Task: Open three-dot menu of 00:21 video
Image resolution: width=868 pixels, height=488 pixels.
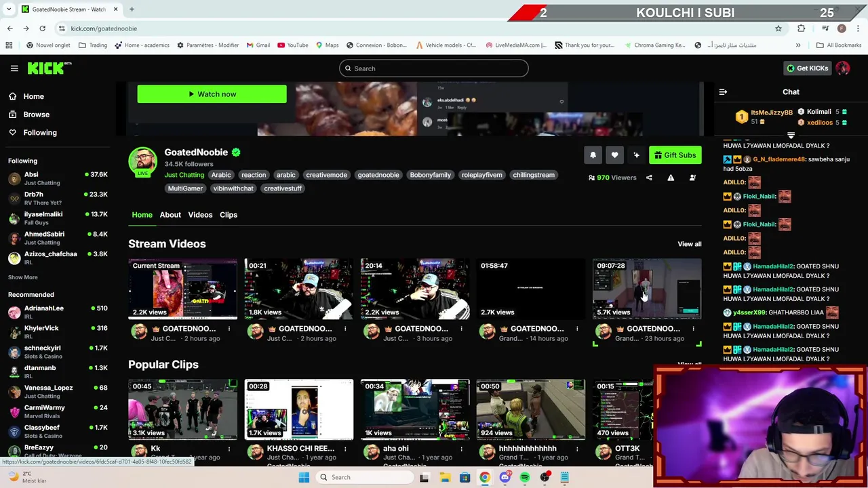Action: tap(345, 329)
